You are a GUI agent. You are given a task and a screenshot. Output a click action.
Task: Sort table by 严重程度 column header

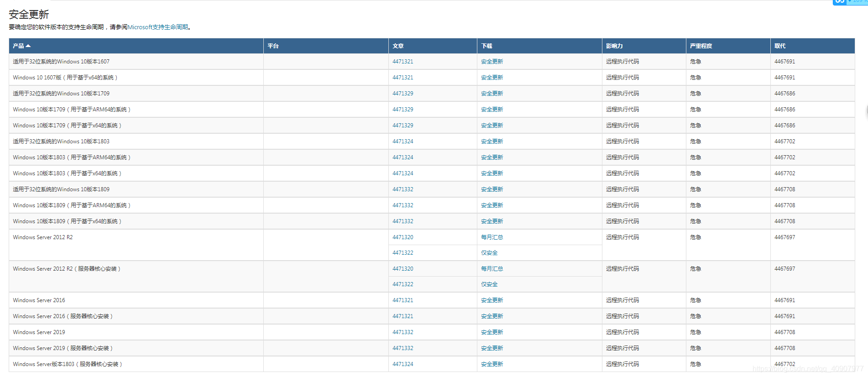click(x=701, y=46)
